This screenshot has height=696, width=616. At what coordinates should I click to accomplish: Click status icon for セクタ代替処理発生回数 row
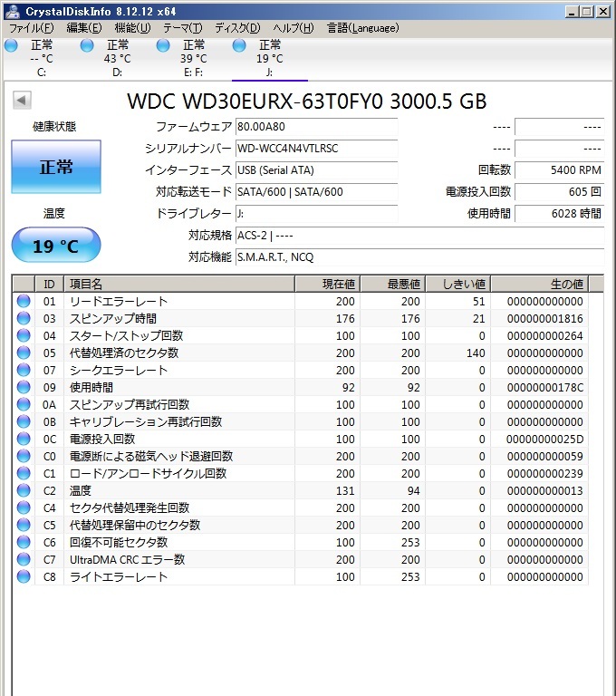pyautogui.click(x=24, y=507)
